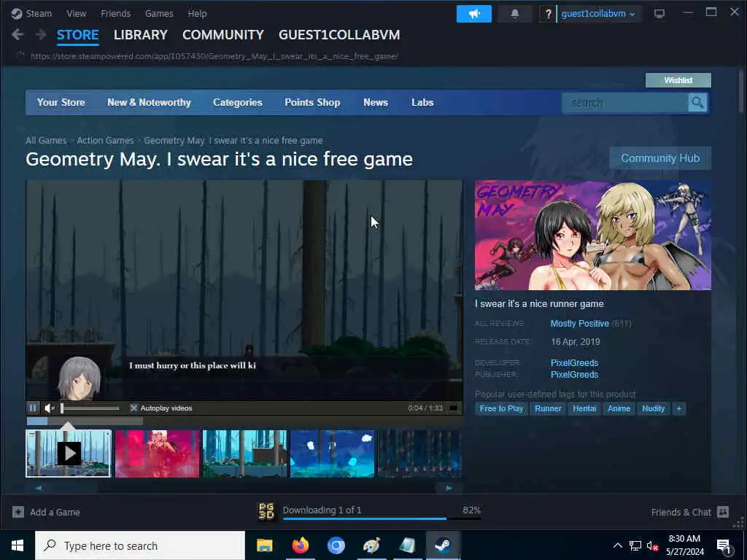Click the Wishlist button
This screenshot has width=747, height=560.
[678, 80]
